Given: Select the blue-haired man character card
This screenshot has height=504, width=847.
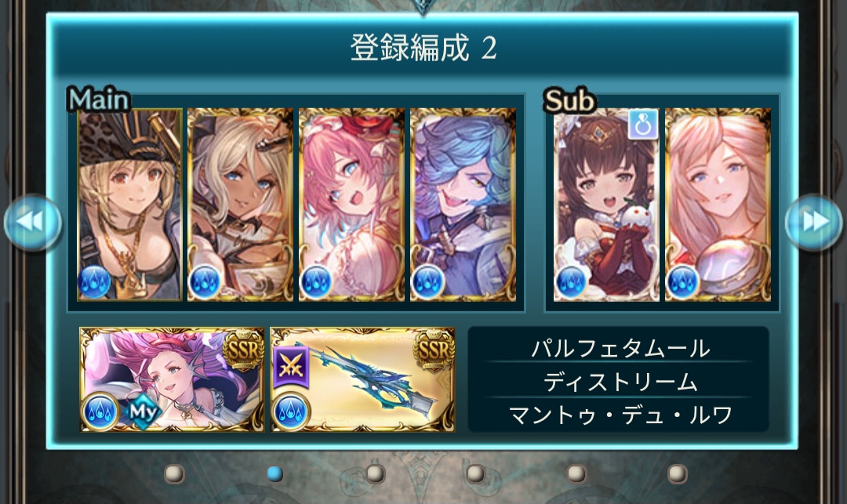Looking at the screenshot, I should 463,204.
